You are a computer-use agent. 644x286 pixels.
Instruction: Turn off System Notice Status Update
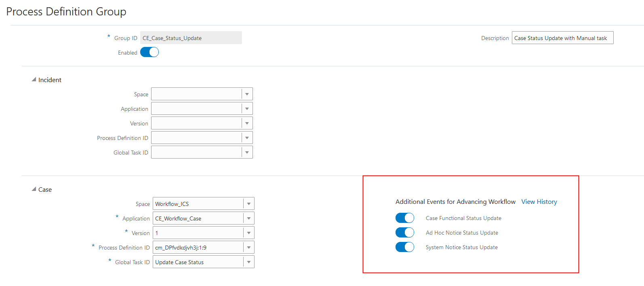[x=404, y=247]
